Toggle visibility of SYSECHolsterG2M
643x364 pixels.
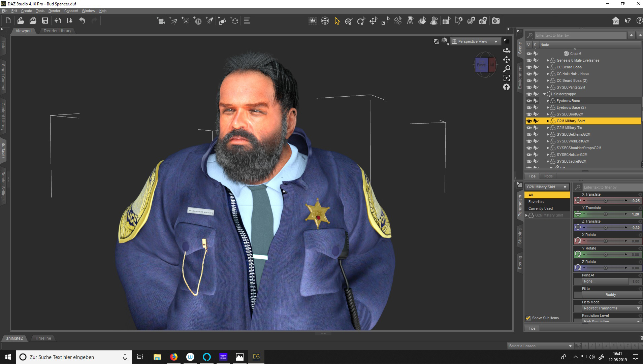tap(529, 155)
